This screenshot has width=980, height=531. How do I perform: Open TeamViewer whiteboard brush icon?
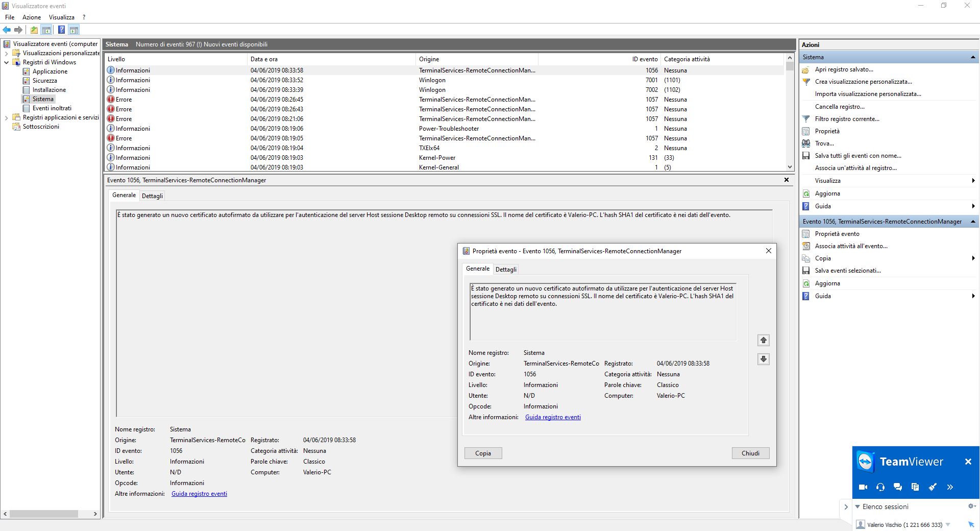click(933, 487)
